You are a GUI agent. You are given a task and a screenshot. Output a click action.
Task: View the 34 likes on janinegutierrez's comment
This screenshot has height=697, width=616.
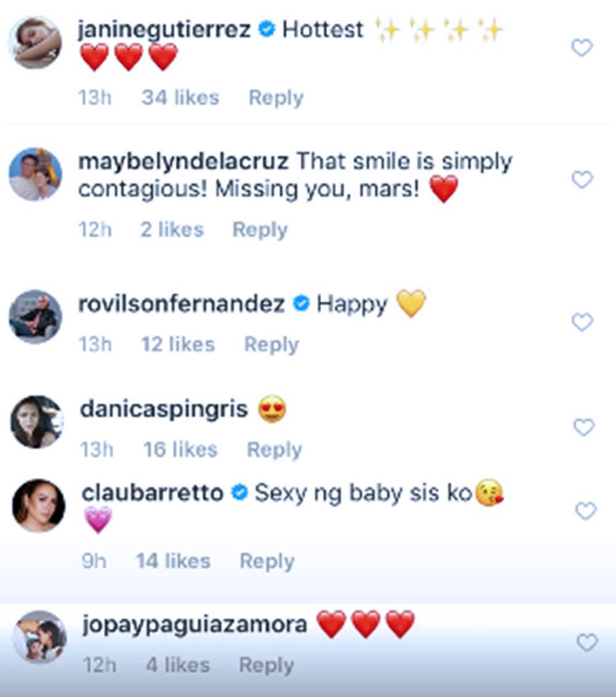point(180,97)
